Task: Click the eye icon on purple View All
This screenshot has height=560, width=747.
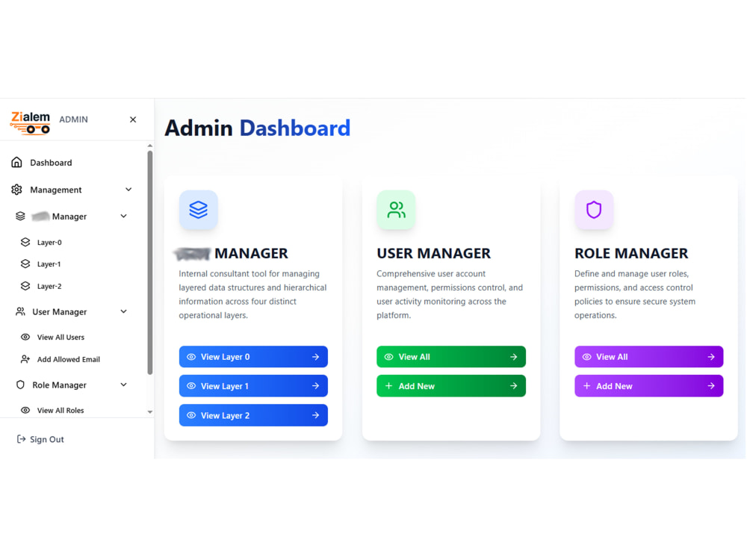Action: coord(586,357)
